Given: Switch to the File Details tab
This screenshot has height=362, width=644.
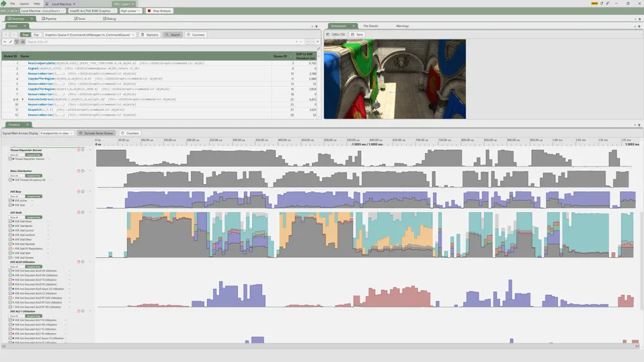Looking at the screenshot, I should pos(370,26).
